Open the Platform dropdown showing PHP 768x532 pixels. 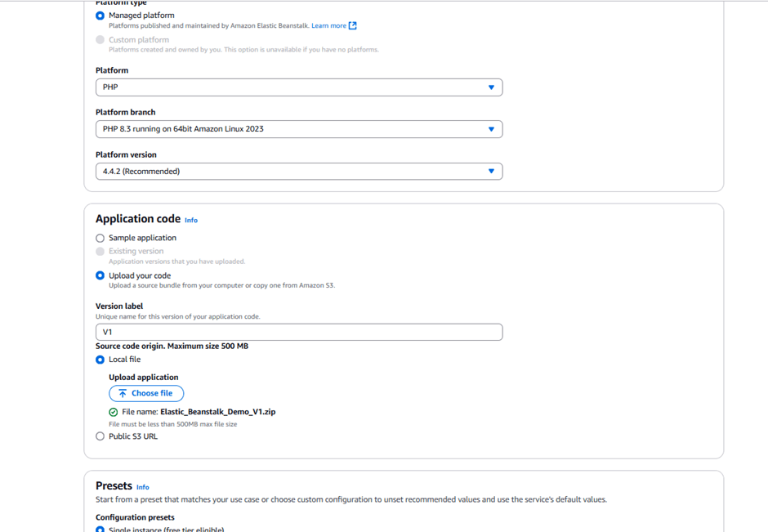[298, 87]
